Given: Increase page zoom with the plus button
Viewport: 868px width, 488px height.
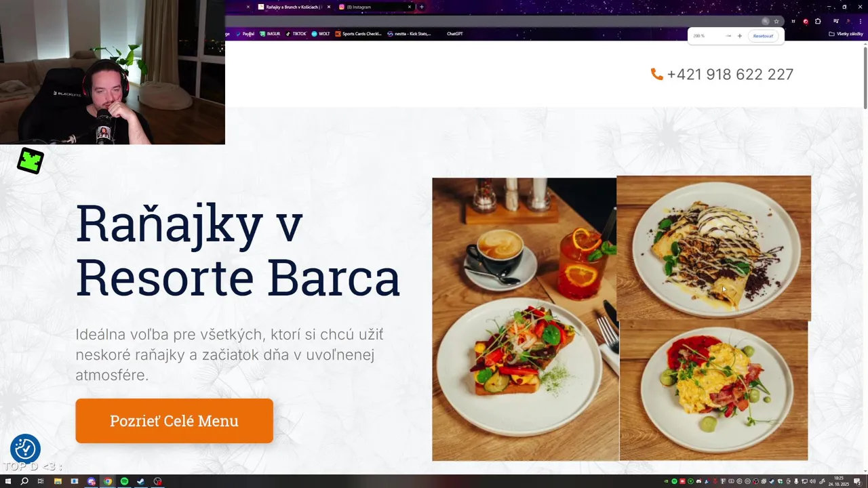Looking at the screenshot, I should (740, 36).
